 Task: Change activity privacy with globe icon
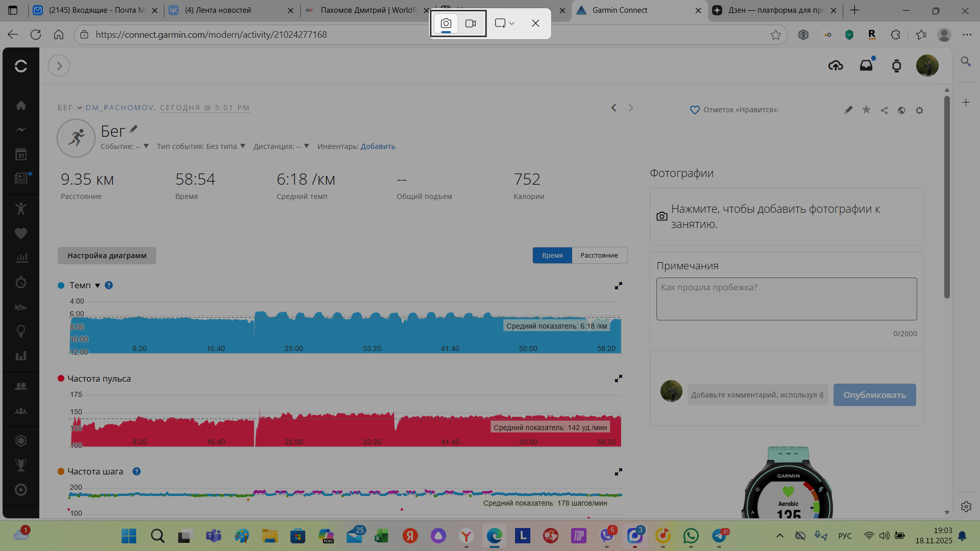(901, 110)
